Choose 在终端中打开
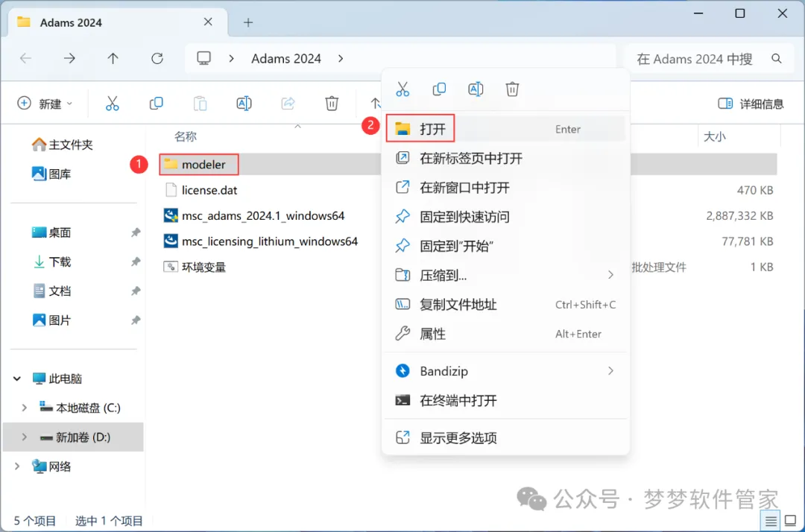This screenshot has height=532, width=805. pos(505,400)
